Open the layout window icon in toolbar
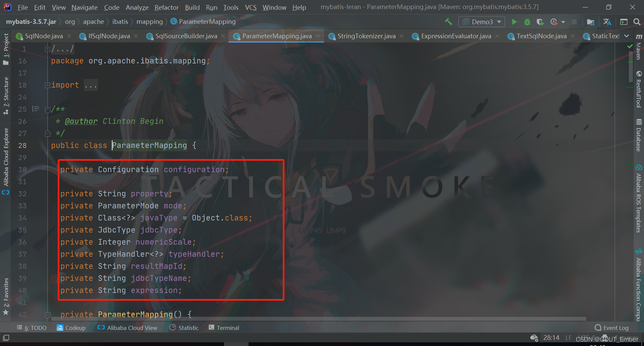The width and height of the screenshot is (644, 346). [624, 22]
